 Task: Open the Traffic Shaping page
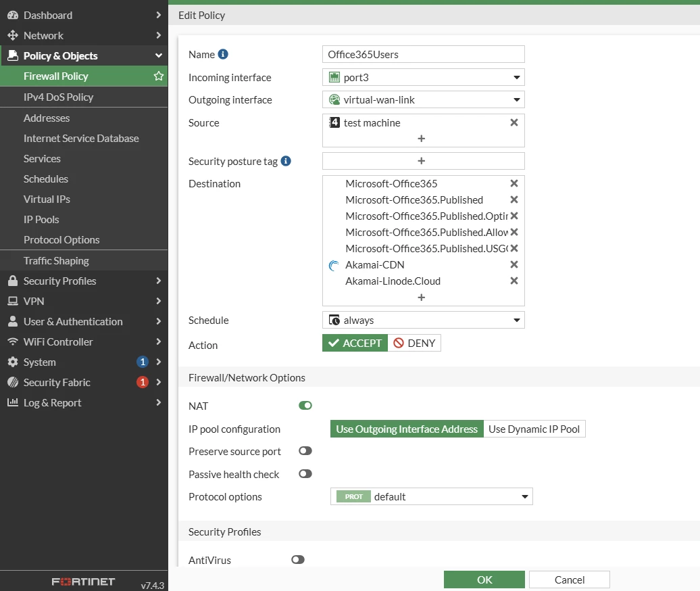click(x=84, y=260)
